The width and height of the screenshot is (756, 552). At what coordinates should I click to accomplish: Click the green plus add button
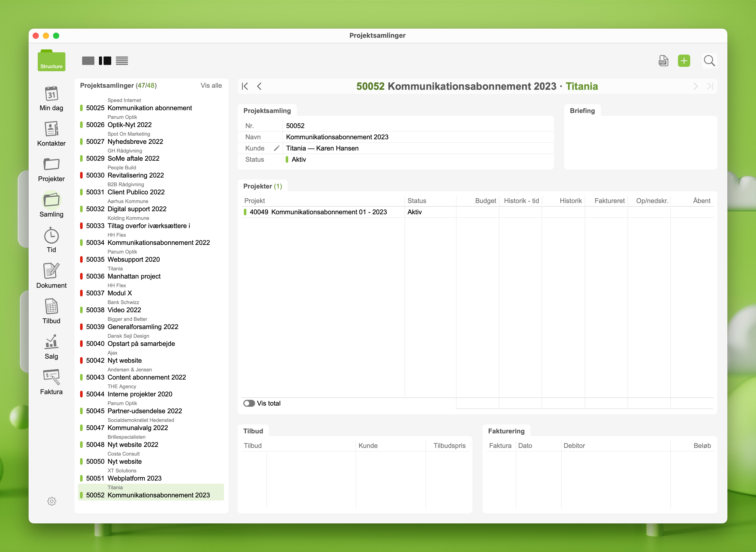pos(684,61)
